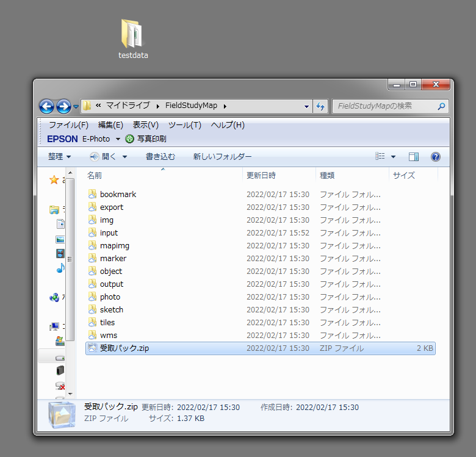Image resolution: width=476 pixels, height=457 pixels.
Task: Select the sketch folder
Action: point(261,309)
